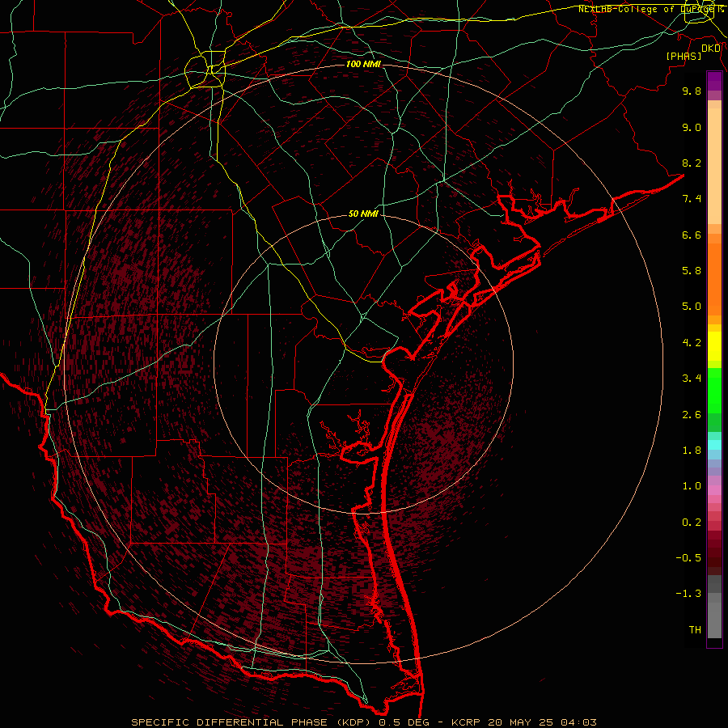Click the 5.0 scale label
The height and width of the screenshot is (728, 728).
692,307
